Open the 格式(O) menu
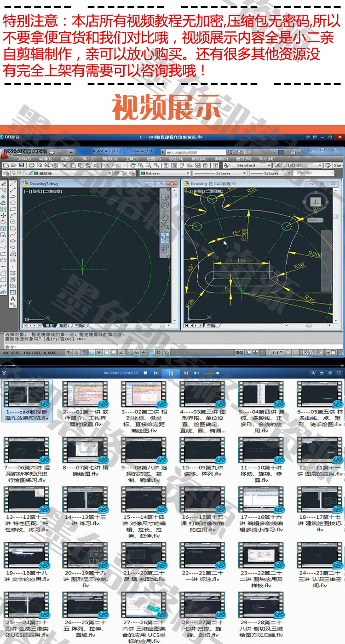Viewport: 345px width, 644px height. (109, 159)
